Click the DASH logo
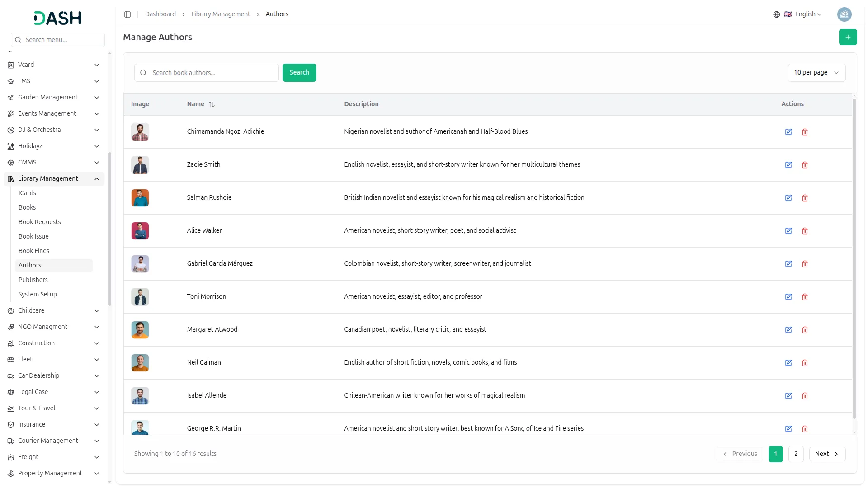Image resolution: width=868 pixels, height=488 pixels. [x=58, y=18]
